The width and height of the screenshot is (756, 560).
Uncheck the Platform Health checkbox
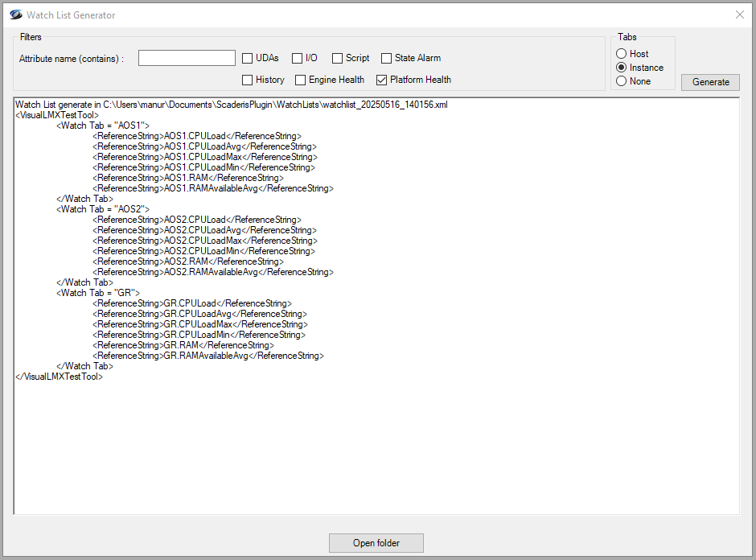coord(382,80)
